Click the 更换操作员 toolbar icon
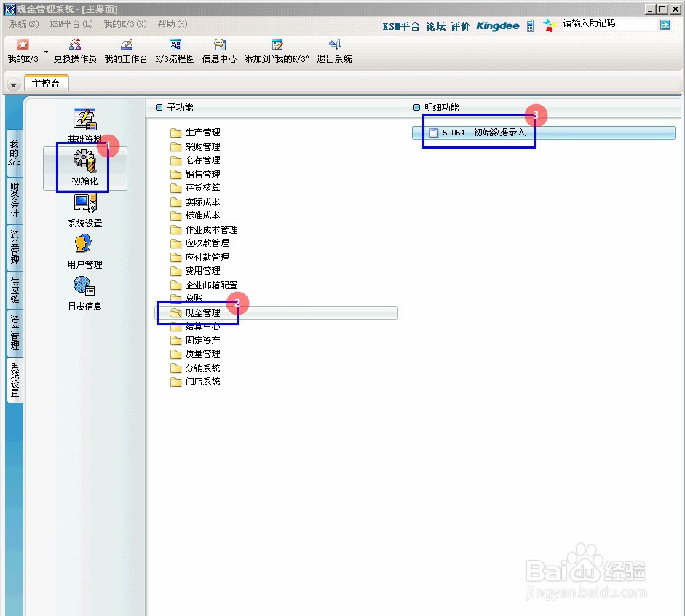This screenshot has height=616, width=685. click(x=75, y=44)
